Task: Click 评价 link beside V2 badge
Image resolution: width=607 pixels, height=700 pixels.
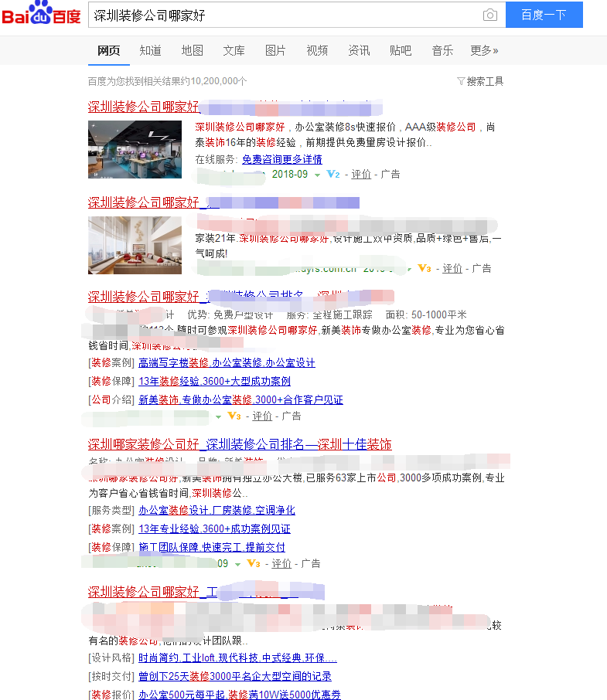Action: (361, 174)
